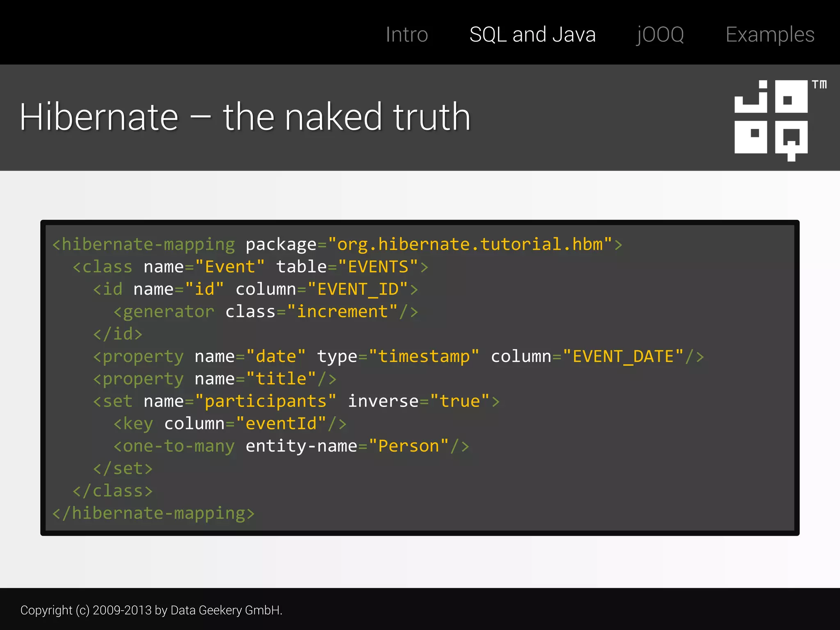Click the closing </class> tag
The width and height of the screenshot is (840, 630).
[x=113, y=491]
